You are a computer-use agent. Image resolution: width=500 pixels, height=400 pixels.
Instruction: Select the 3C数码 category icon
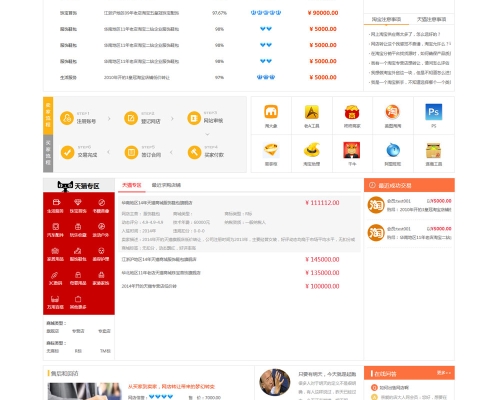pyautogui.click(x=55, y=278)
